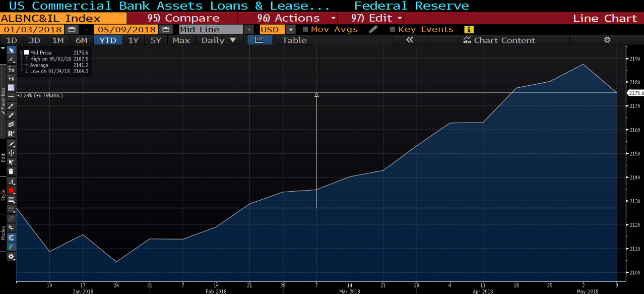Expand the Mid Line field dropdown
The image size is (644, 294).
click(248, 29)
